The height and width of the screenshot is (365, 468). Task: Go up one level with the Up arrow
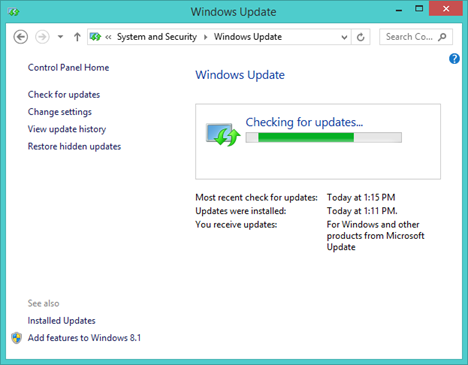pos(77,37)
